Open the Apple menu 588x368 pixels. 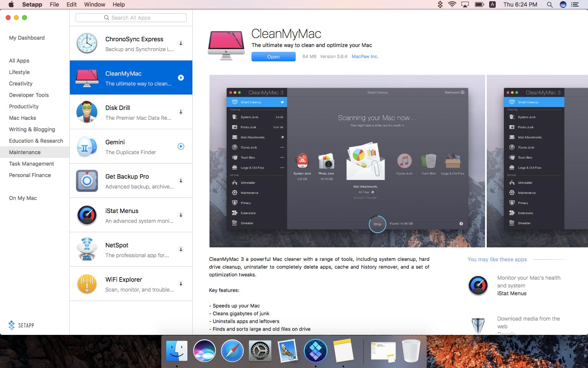tap(11, 4)
